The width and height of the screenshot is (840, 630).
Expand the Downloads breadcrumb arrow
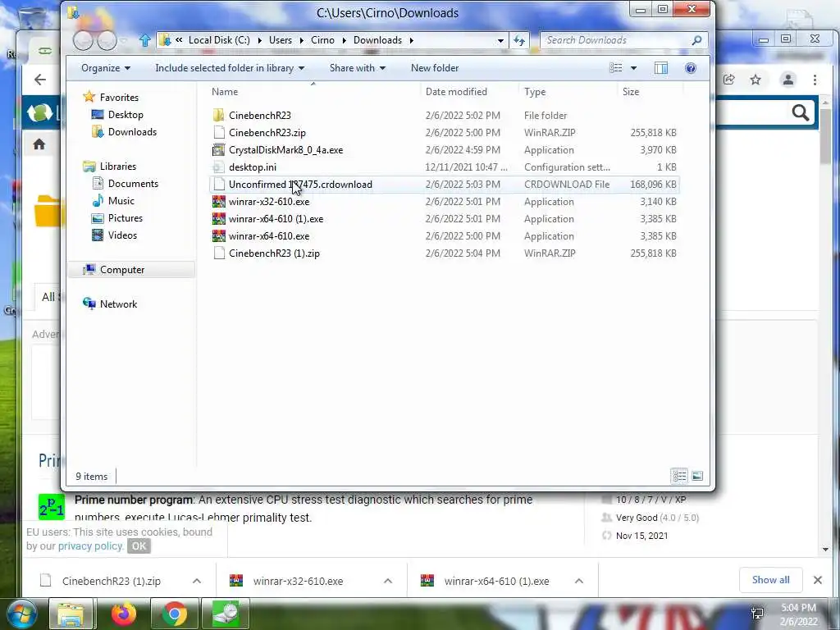(x=412, y=40)
